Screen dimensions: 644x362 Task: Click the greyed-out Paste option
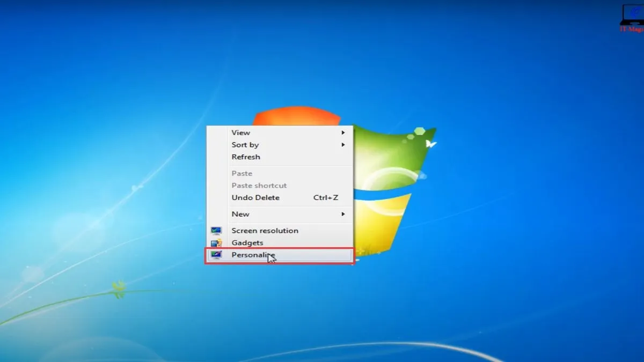pyautogui.click(x=241, y=173)
